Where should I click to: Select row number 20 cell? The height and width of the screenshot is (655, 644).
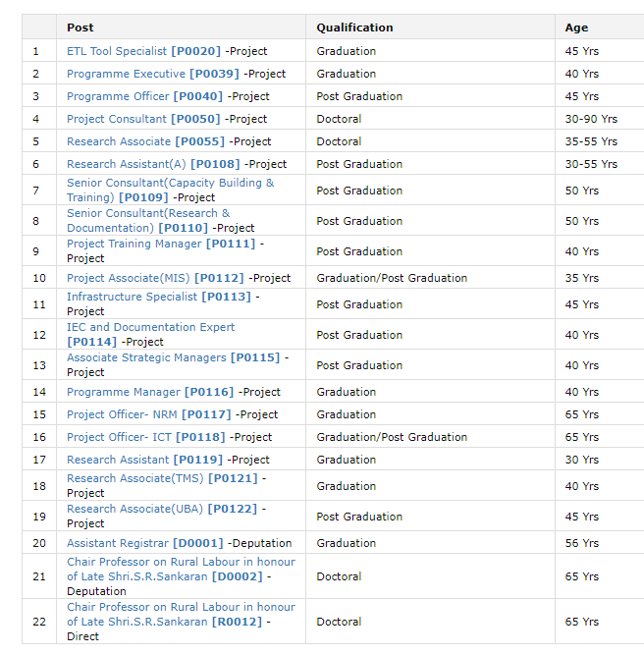click(39, 543)
